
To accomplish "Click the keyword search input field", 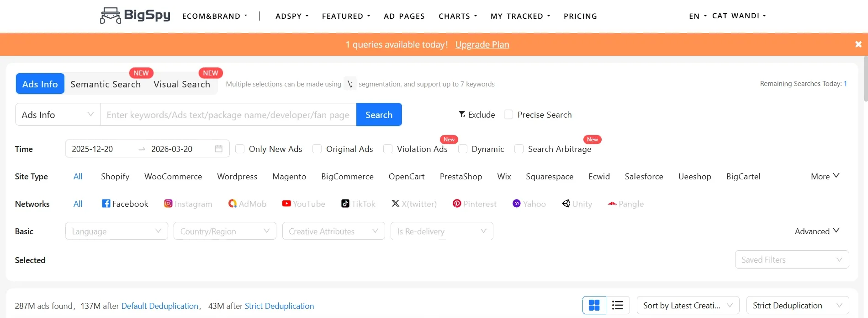I will click(x=228, y=114).
